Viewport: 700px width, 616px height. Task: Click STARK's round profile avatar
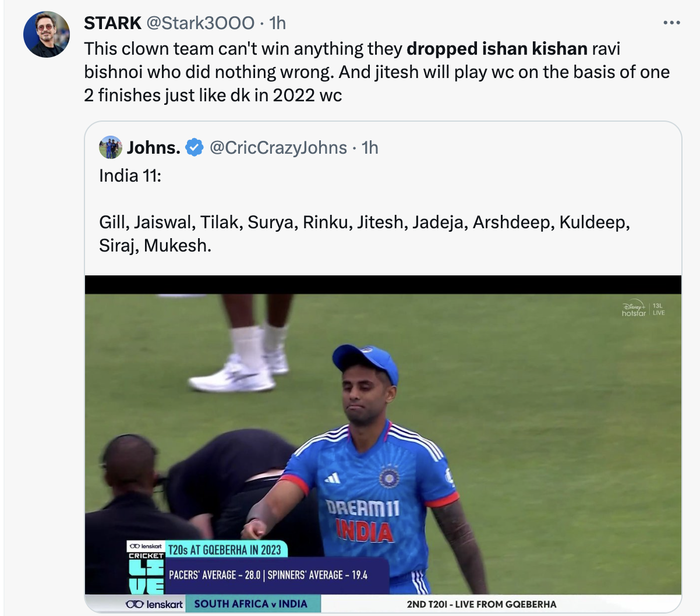[47, 34]
